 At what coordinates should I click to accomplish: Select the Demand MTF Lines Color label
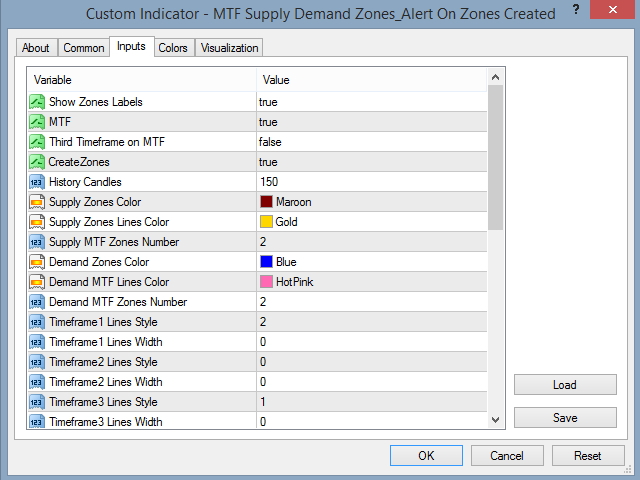click(x=109, y=282)
